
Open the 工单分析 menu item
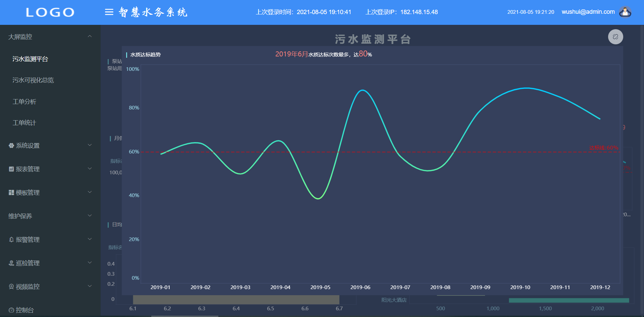tap(24, 102)
